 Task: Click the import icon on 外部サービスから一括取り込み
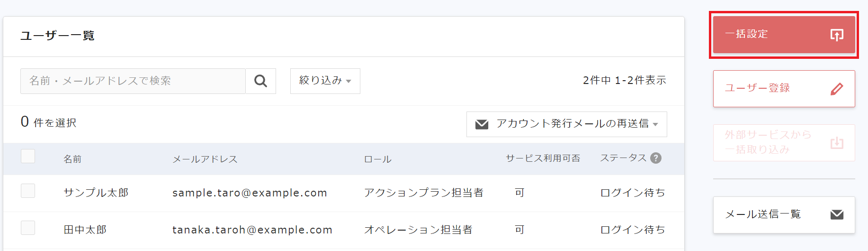pyautogui.click(x=837, y=143)
